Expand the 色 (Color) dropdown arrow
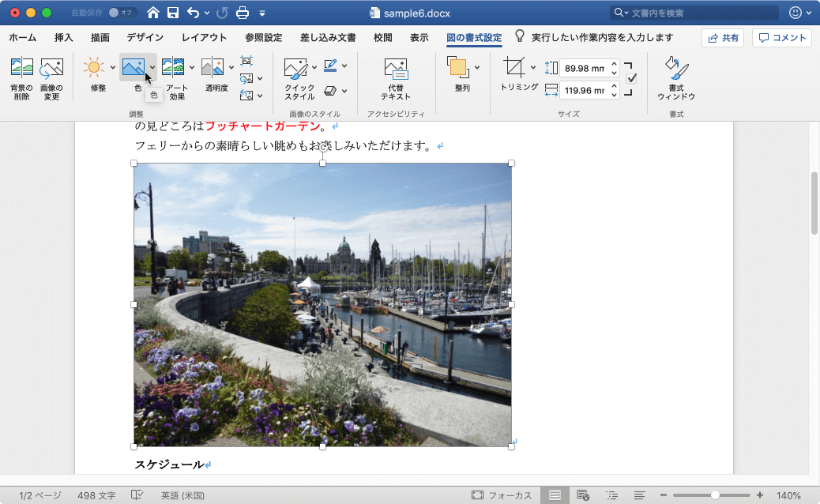Viewport: 820px width, 504px height. (152, 67)
